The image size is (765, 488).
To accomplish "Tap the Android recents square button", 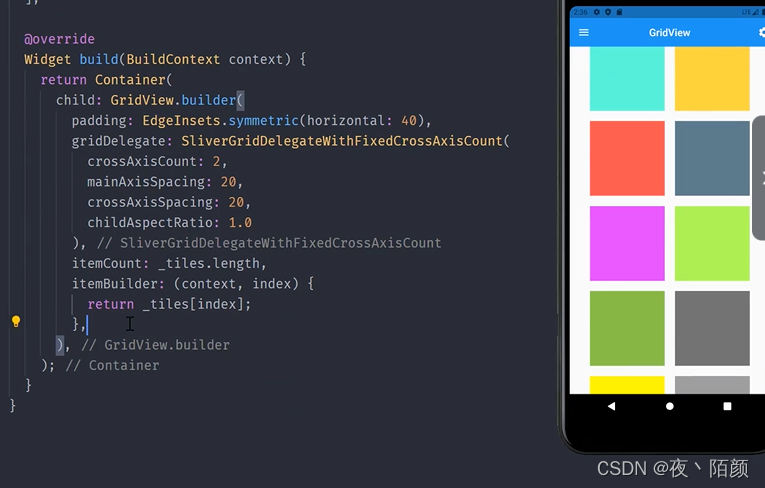I will point(727,406).
